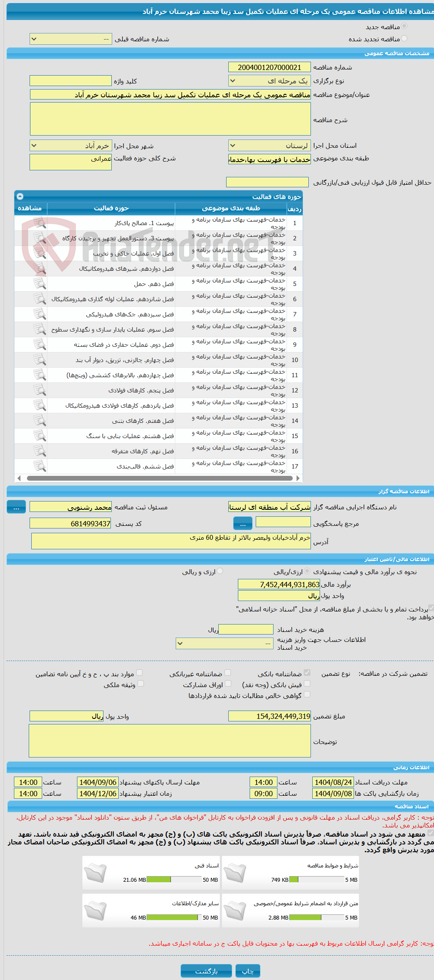Viewport: 434px width, 980px height.
Task: Open view icon for row 15 عملیات بنایی با سنگ
Action: pyautogui.click(x=40, y=436)
